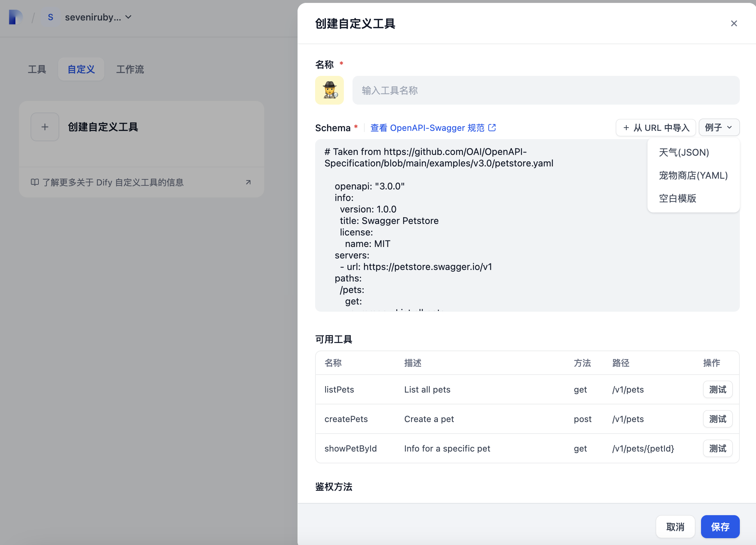The height and width of the screenshot is (545, 756).
Task: Click the detective emoji tool icon
Action: [329, 90]
